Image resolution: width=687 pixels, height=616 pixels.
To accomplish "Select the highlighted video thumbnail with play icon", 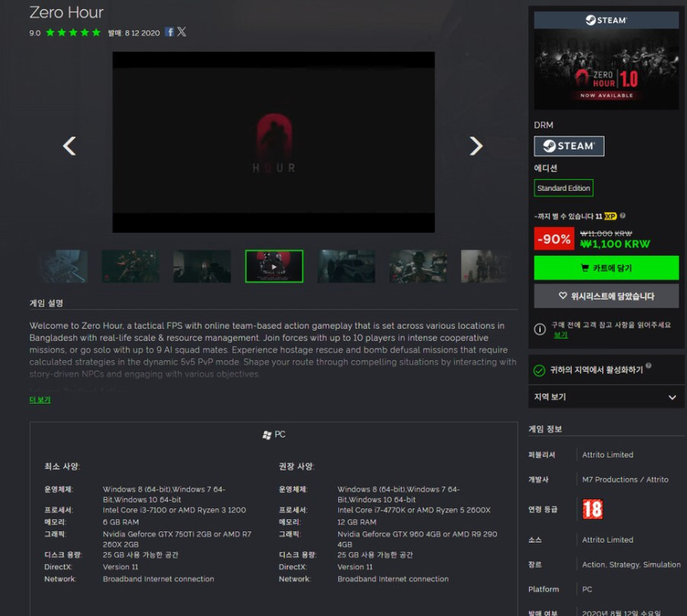I will tap(274, 266).
